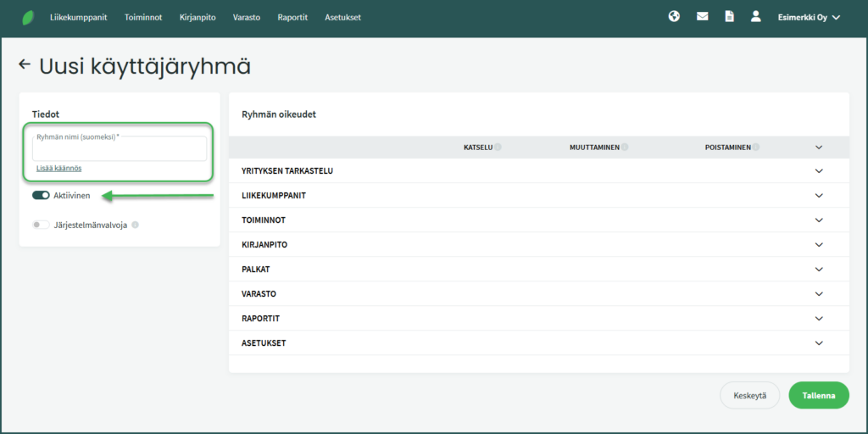Enable the Järjestelmänvalvoja switch
Viewport: 868px width, 434px height.
(x=41, y=225)
